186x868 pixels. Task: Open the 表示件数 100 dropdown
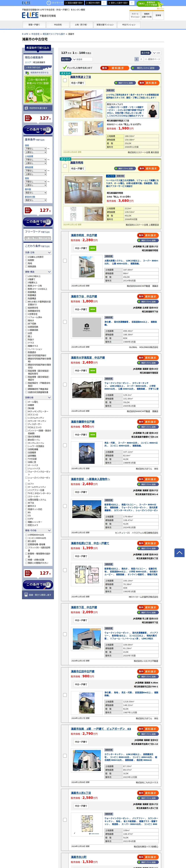[156, 53]
